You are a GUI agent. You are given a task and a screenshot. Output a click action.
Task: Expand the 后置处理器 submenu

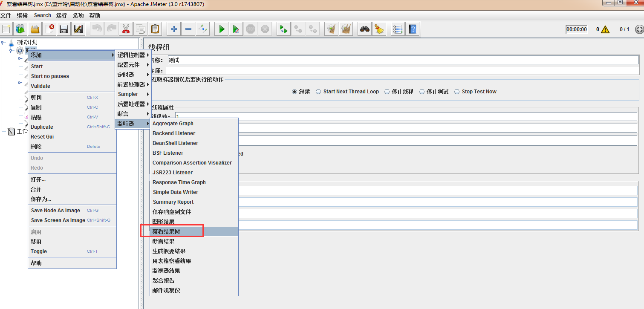tap(133, 104)
